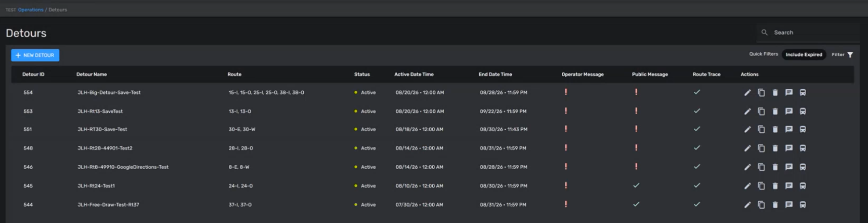Click the bus icon for detour 546

coord(803,167)
